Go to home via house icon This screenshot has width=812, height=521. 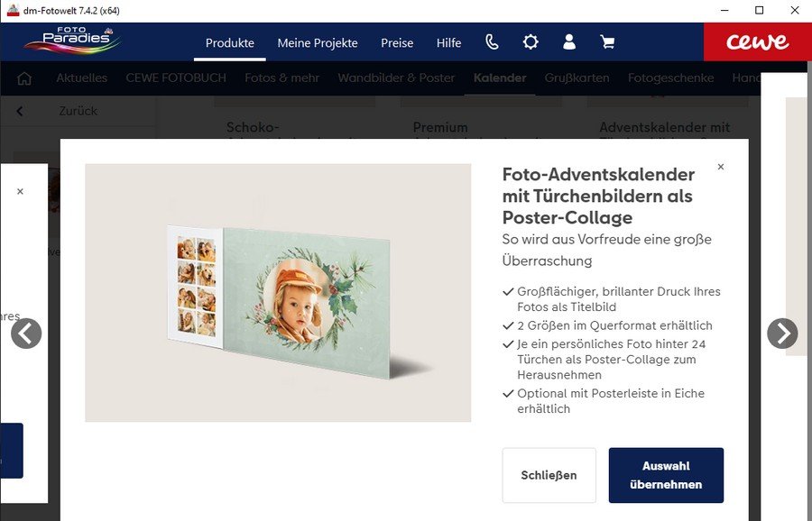tap(24, 78)
